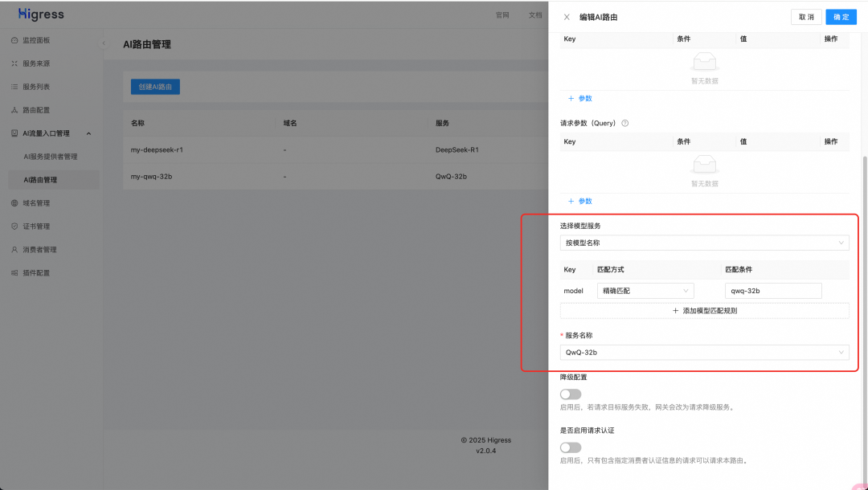Confirm edits with the 确定 button

(x=841, y=17)
